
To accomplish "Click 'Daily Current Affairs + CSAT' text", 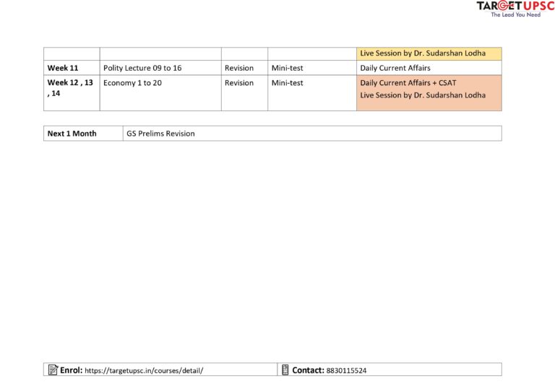I will pos(408,83).
